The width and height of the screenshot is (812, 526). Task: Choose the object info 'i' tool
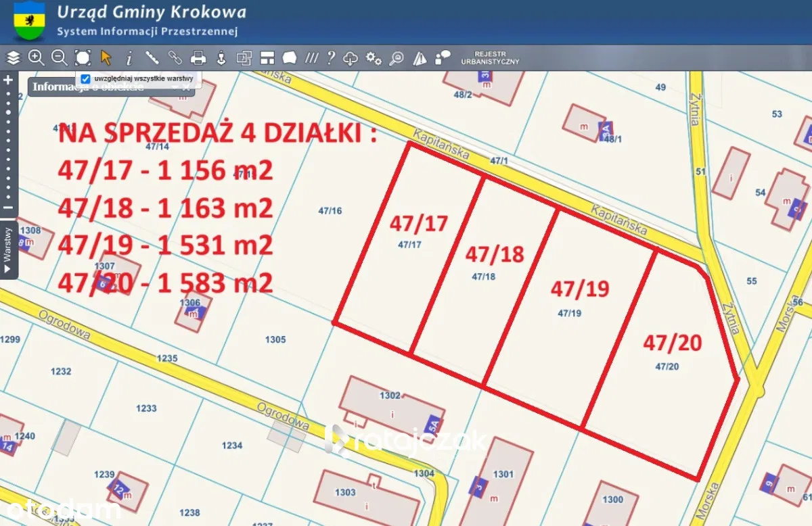point(129,58)
